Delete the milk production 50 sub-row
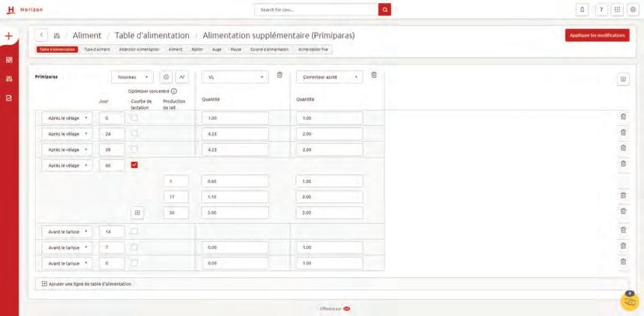This screenshot has width=644, height=316. coord(623,211)
